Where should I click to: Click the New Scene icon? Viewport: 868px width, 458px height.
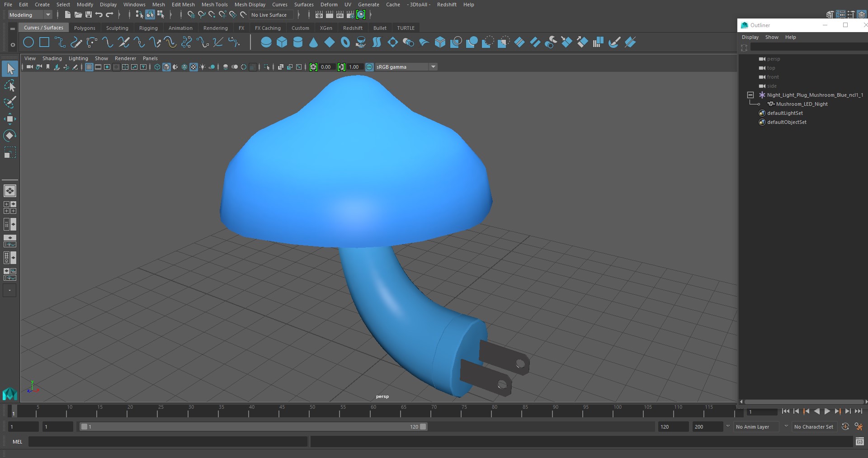click(67, 15)
